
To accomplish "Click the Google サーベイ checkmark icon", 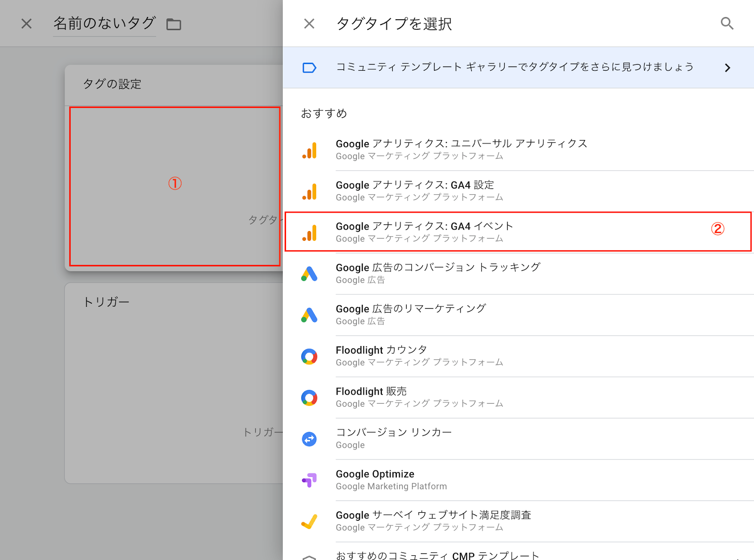I will (310, 521).
